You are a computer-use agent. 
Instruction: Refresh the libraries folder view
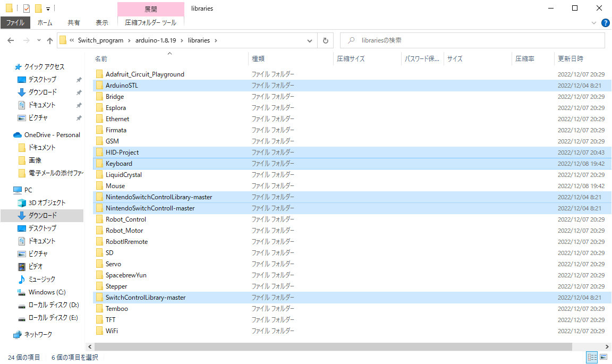pos(326,40)
